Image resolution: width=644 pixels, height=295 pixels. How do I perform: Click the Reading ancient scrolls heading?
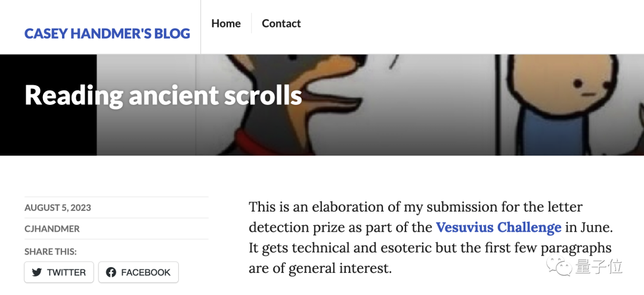coord(163,95)
